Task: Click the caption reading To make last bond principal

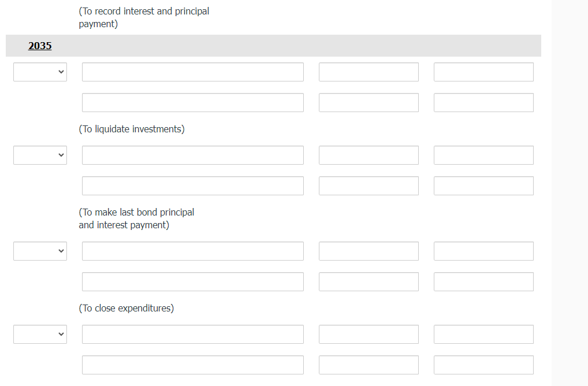Action: [136, 212]
